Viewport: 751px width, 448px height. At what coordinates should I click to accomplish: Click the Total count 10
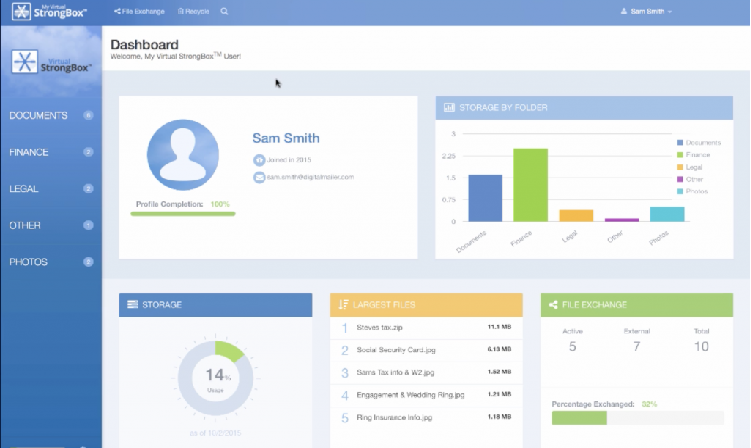pos(701,346)
